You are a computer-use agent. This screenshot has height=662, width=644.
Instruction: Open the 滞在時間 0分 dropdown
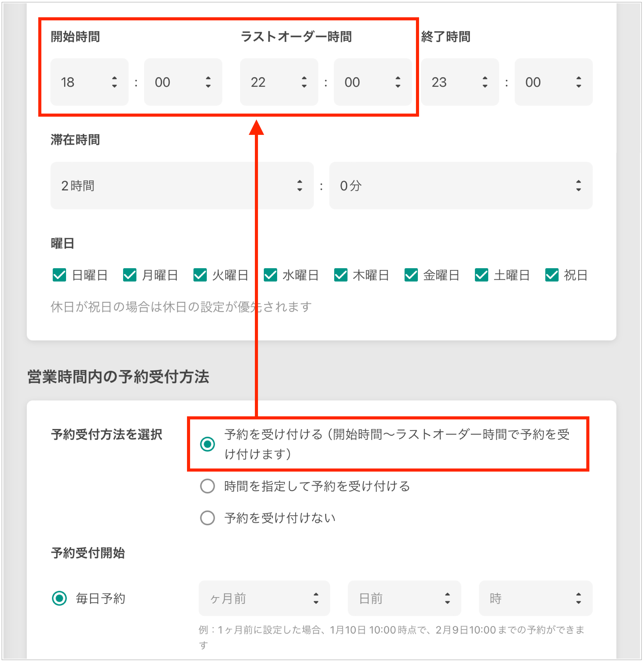[x=461, y=186]
